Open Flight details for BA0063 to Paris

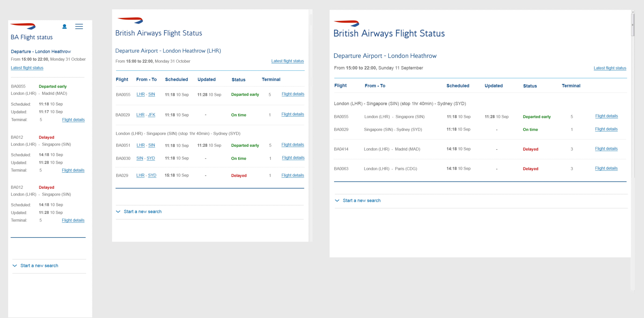[606, 168]
